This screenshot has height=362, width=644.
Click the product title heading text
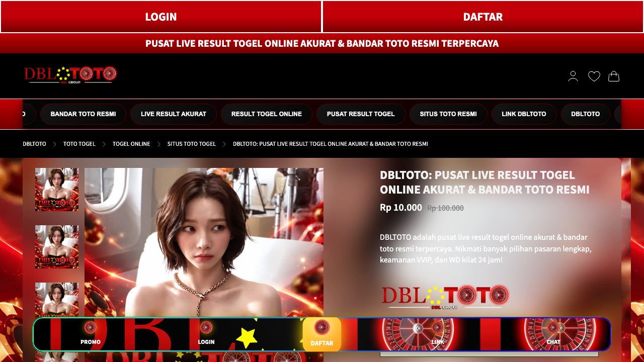485,182
